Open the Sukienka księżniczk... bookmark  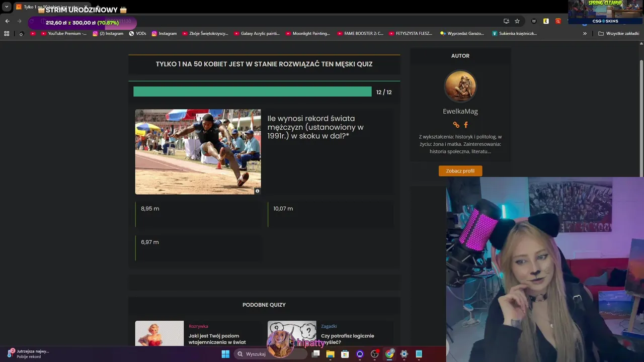click(515, 34)
